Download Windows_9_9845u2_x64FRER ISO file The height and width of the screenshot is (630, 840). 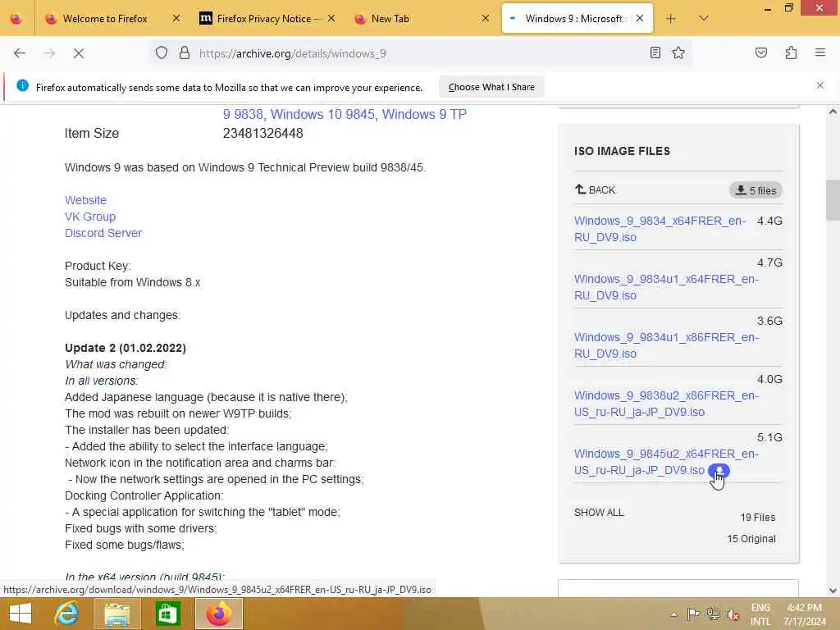[x=666, y=462]
